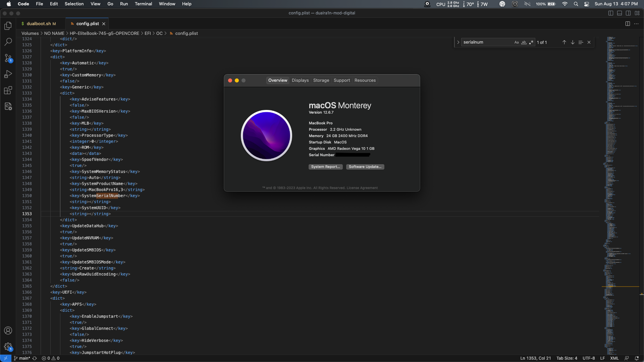
Task: Split the editor to the right
Action: (628, 24)
